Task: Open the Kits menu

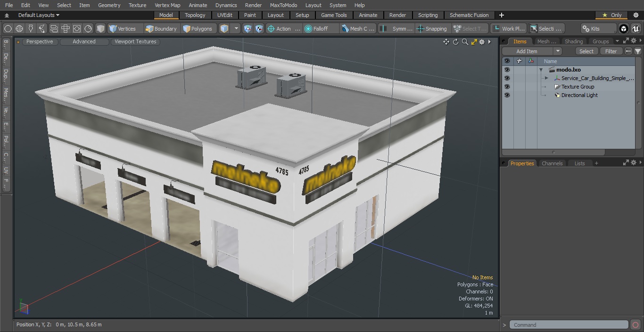Action: click(x=598, y=29)
